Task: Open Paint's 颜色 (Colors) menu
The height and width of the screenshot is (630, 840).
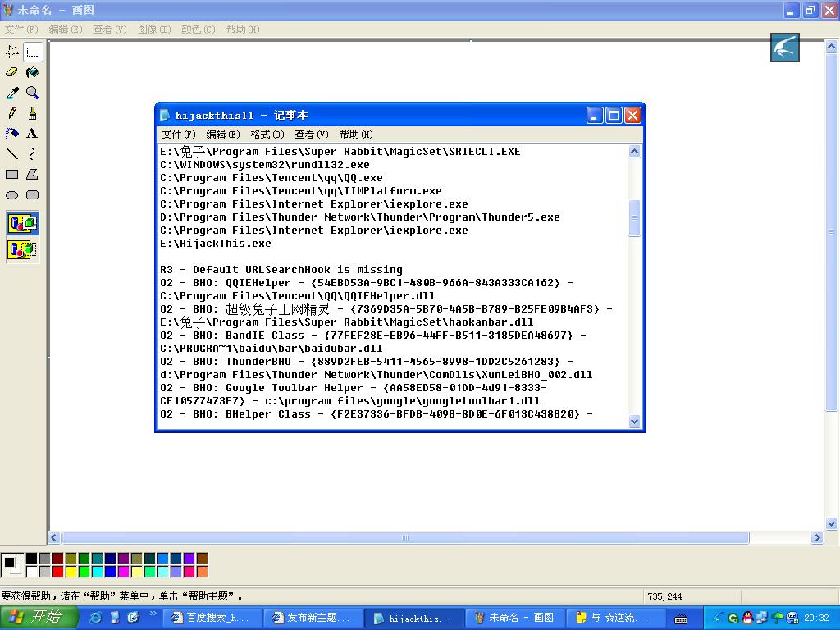Action: 199,30
